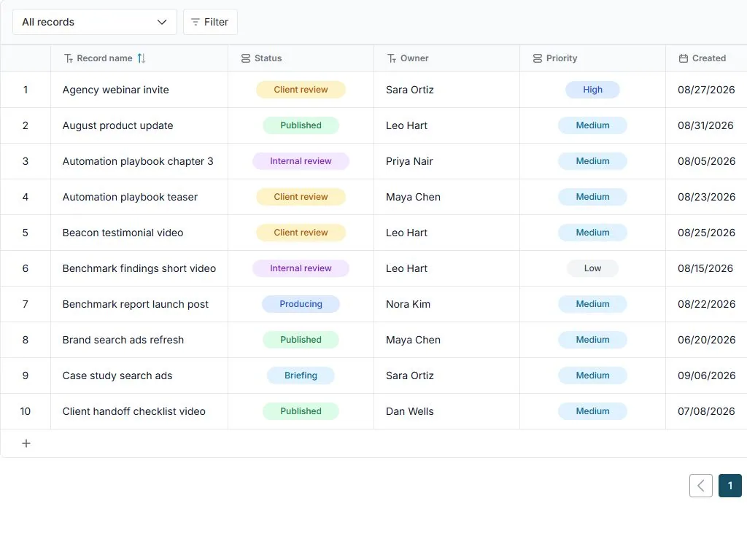Click the Priority column select-type icon
The width and height of the screenshot is (747, 560).
(538, 58)
